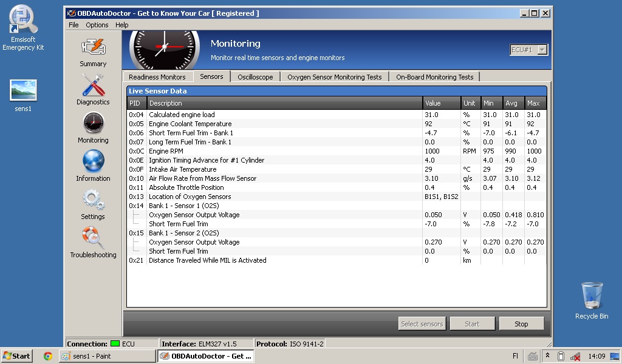Select Location of Oxygen Sensors row

point(337,197)
